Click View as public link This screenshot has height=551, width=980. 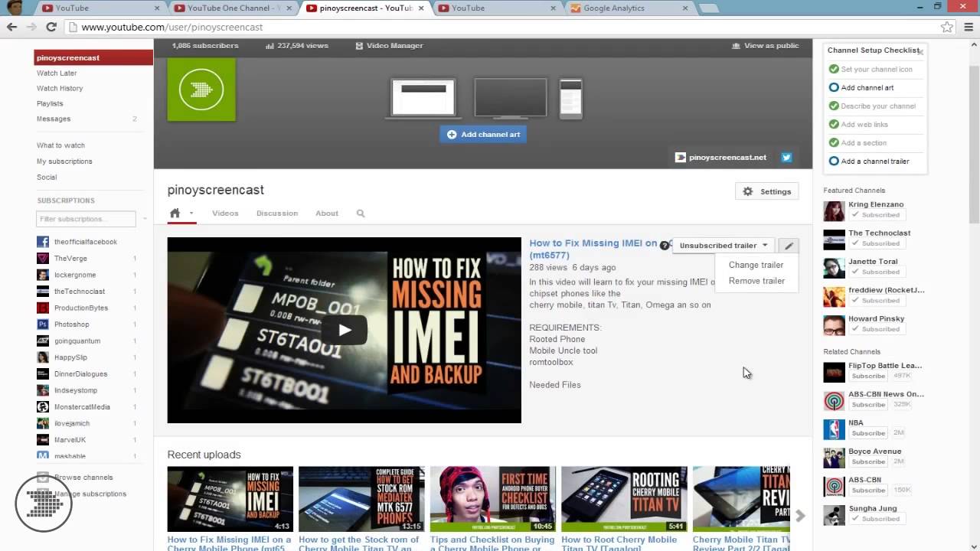(765, 46)
